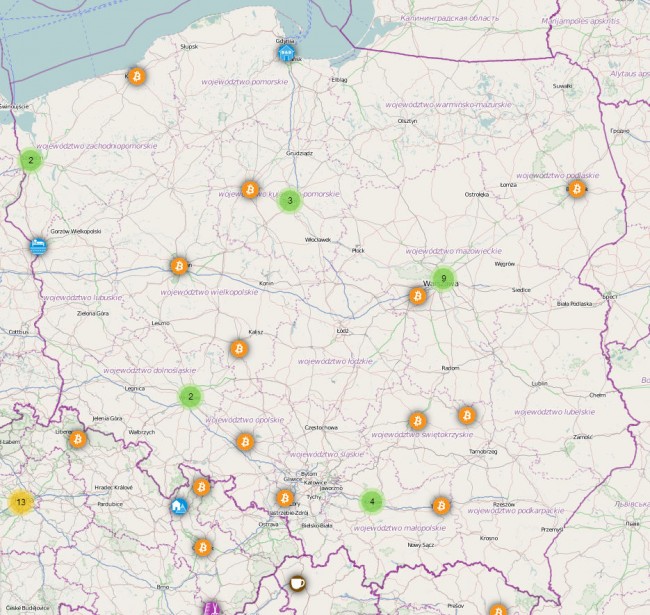650x615 pixels.
Task: Click the 'Grudziądz' city label
Action: pos(299,153)
